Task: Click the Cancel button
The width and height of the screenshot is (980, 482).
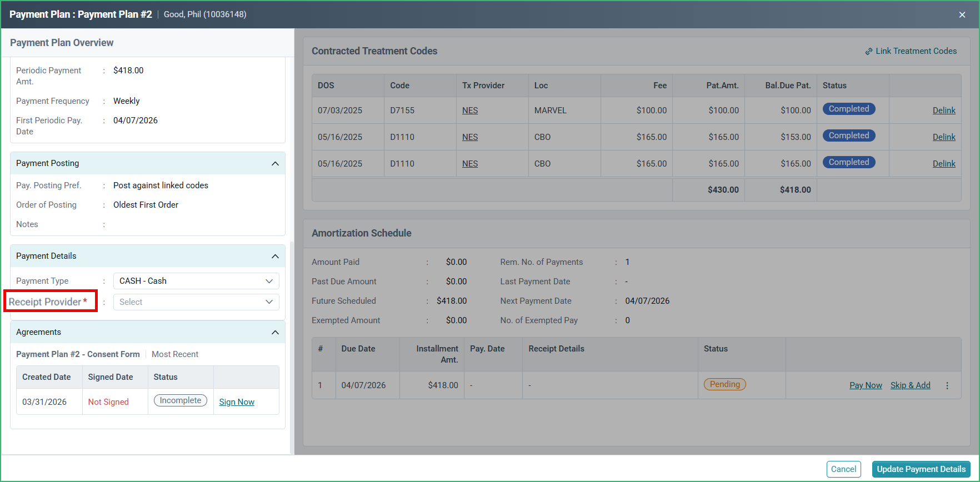Action: tap(843, 469)
